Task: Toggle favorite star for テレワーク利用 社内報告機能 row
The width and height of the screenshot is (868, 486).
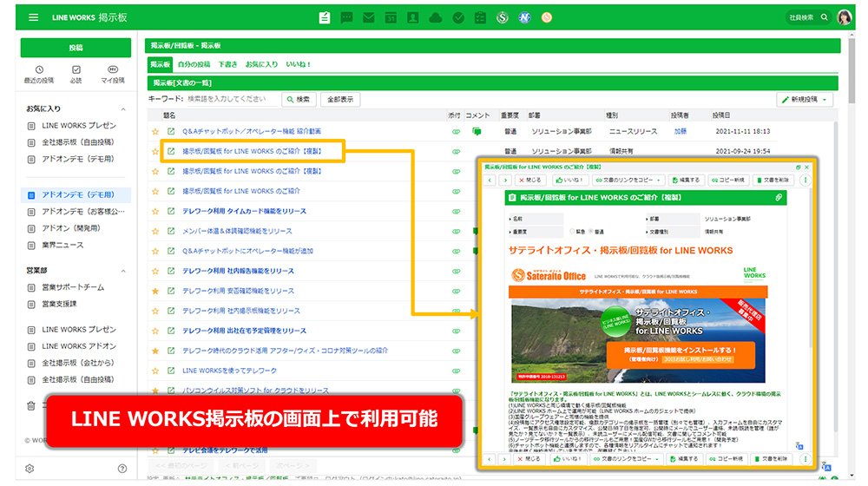Action: pos(155,272)
